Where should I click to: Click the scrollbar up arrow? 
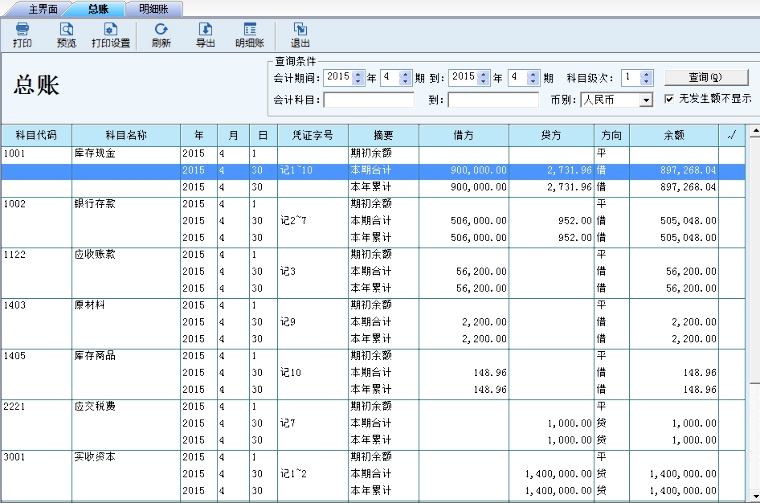(x=755, y=131)
